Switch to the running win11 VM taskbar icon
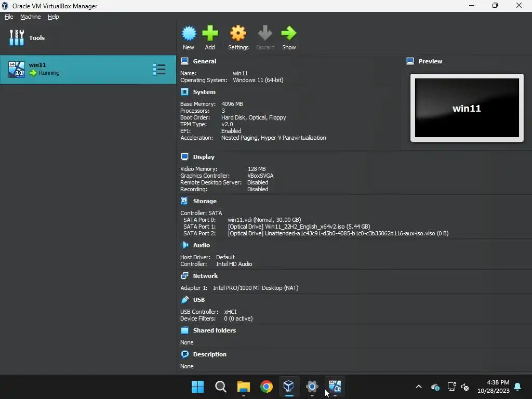Viewport: 532px width, 399px height. pyautogui.click(x=335, y=387)
